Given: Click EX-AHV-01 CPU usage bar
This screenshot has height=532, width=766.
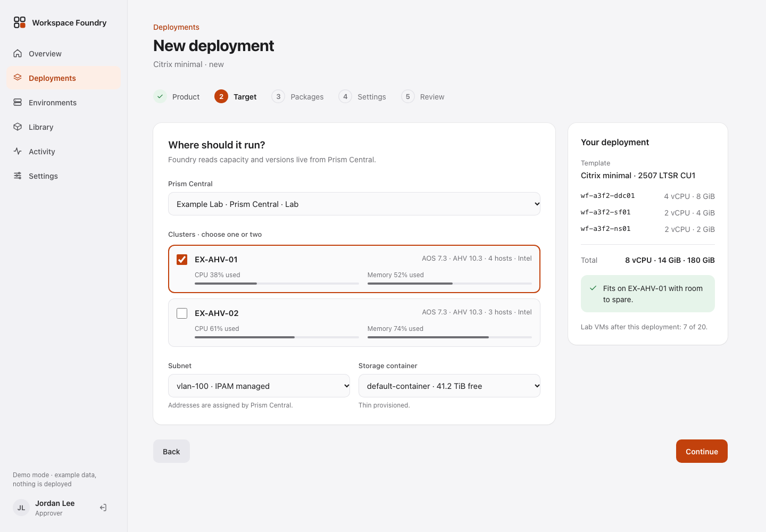Looking at the screenshot, I should (x=277, y=284).
